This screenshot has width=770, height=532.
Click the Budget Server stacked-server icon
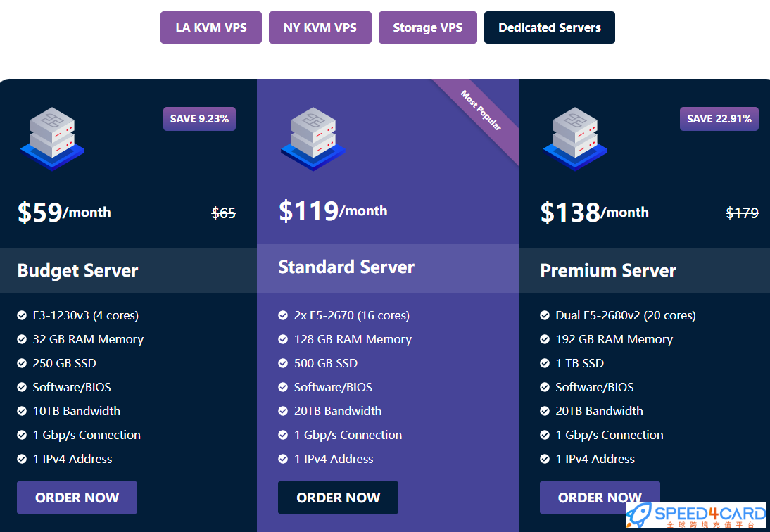(51, 139)
